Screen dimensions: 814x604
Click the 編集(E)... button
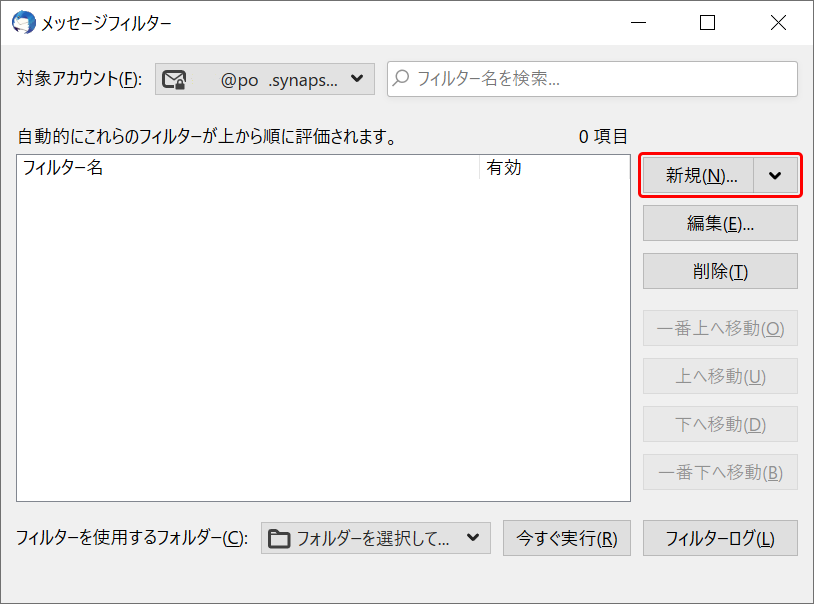click(721, 223)
